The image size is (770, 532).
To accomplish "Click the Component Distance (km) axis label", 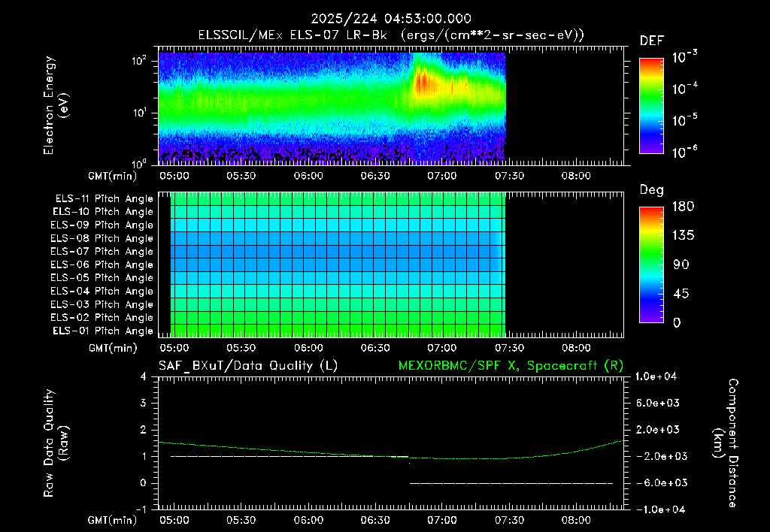I will click(x=726, y=443).
